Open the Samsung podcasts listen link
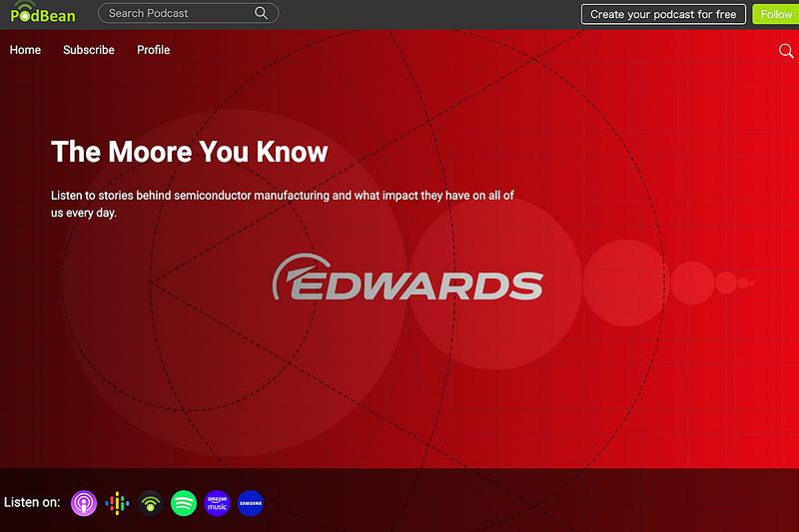This screenshot has width=799, height=532. pyautogui.click(x=251, y=503)
